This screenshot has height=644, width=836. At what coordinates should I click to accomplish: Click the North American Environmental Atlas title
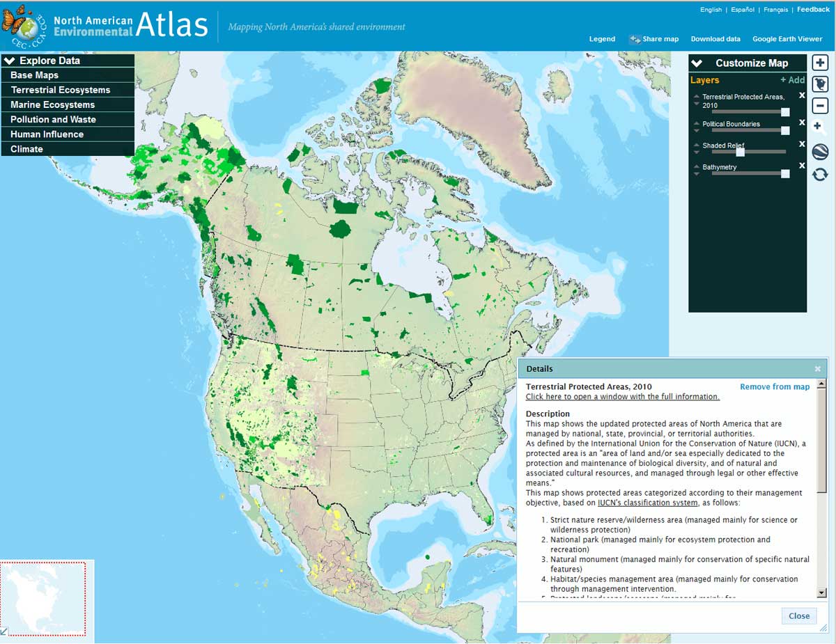pos(131,26)
